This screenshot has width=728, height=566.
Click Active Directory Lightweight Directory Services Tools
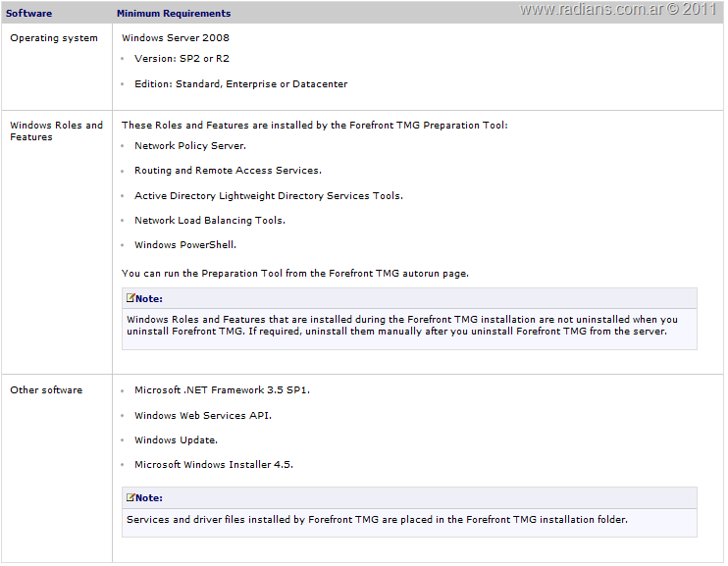(x=268, y=196)
